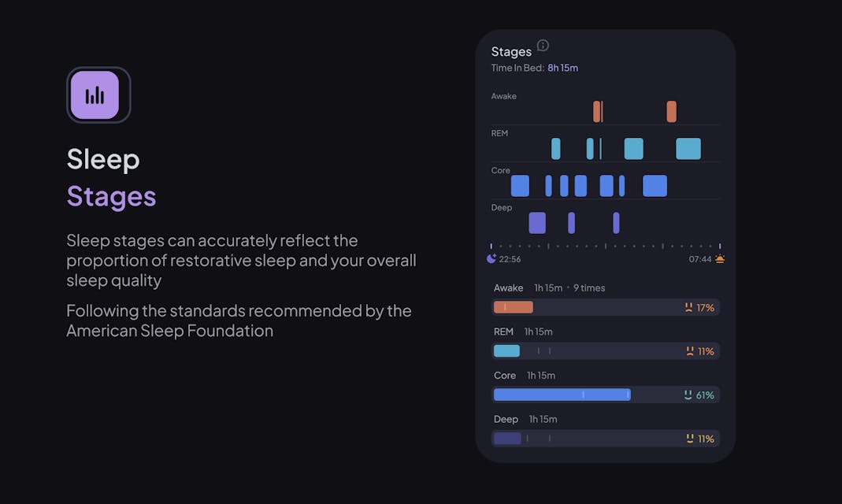Select the Awake progress bar
Screen dimensions: 842x504
pos(606,307)
